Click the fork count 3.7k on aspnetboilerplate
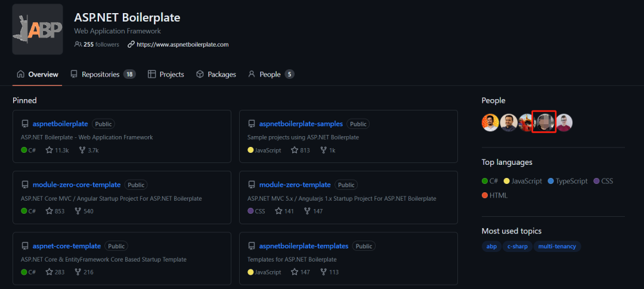The width and height of the screenshot is (644, 289). click(88, 150)
